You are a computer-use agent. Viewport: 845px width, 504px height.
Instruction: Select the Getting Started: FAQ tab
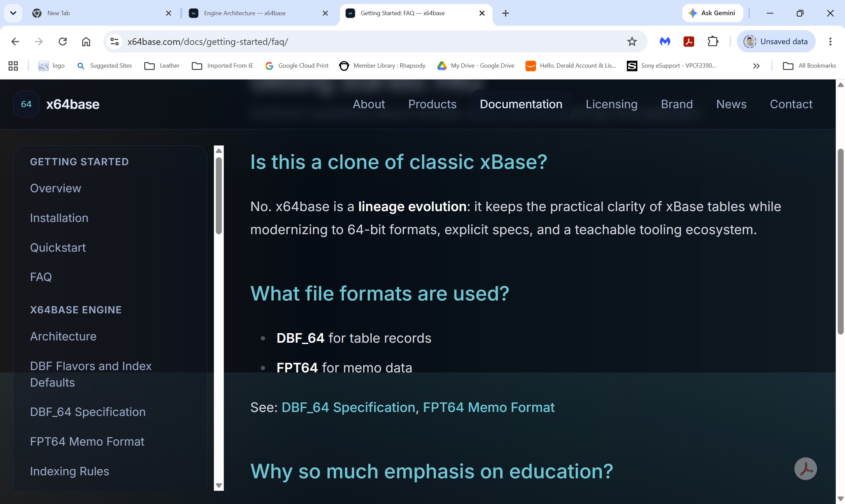(x=416, y=13)
